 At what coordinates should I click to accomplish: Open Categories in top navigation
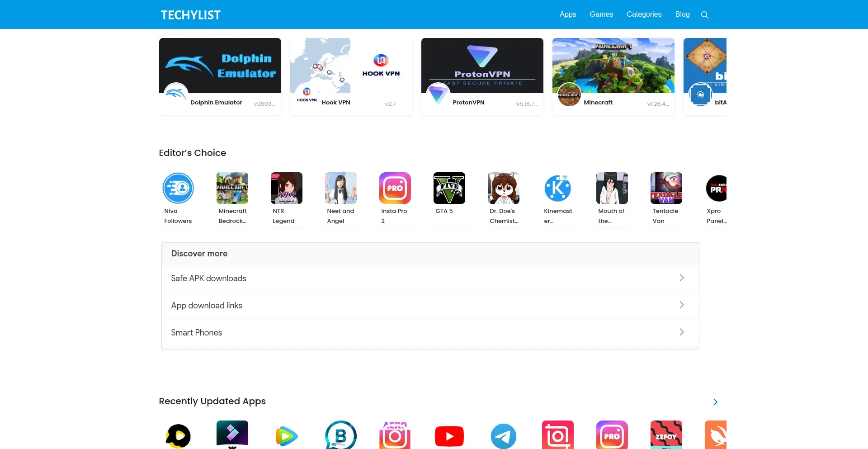point(644,14)
